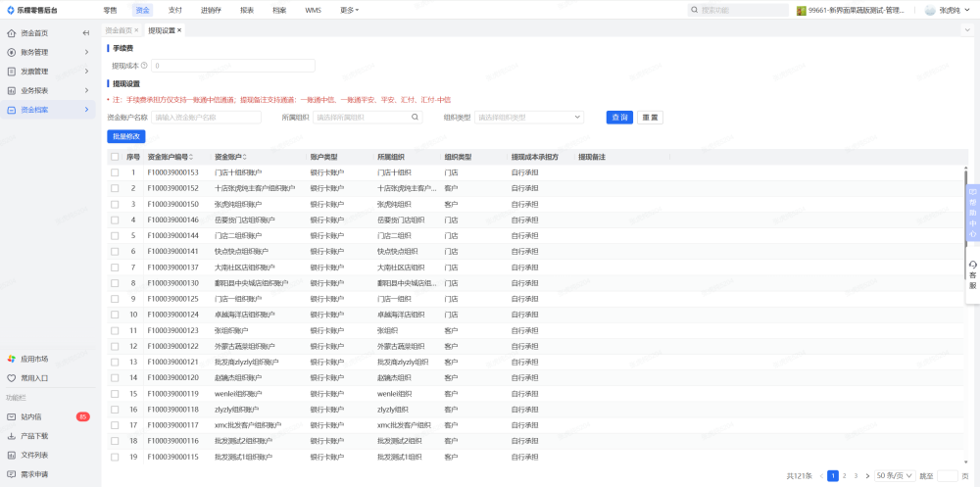Open 应用市场 app market icon
Screen dimensions: 980x487
click(12, 359)
